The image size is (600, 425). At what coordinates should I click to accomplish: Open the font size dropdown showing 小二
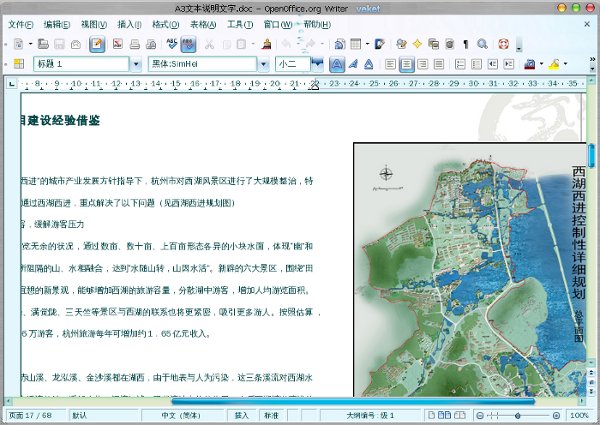[317, 64]
